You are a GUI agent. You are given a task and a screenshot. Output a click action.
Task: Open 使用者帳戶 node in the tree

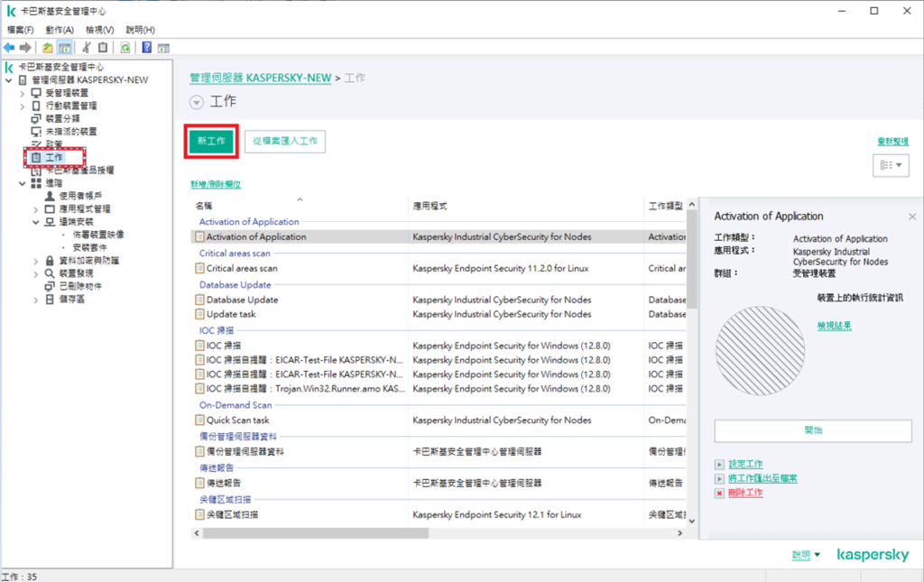coord(79,195)
